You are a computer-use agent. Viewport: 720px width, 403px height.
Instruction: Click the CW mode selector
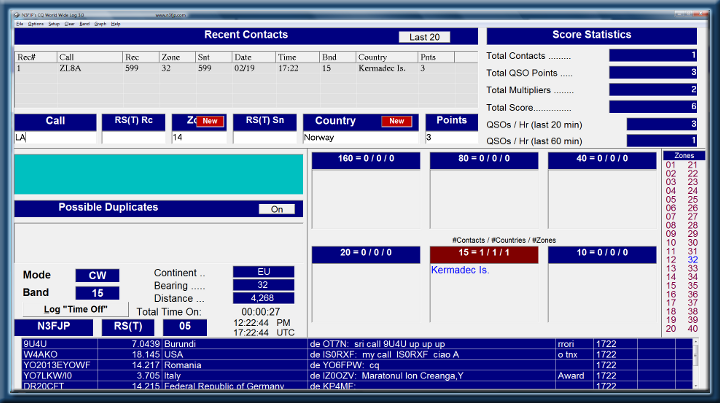pyautogui.click(x=97, y=275)
